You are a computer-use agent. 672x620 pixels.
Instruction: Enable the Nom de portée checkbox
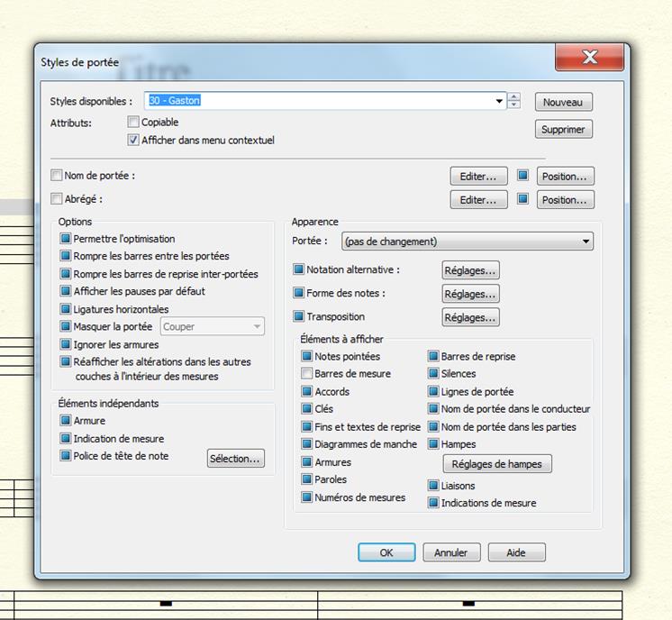click(57, 176)
